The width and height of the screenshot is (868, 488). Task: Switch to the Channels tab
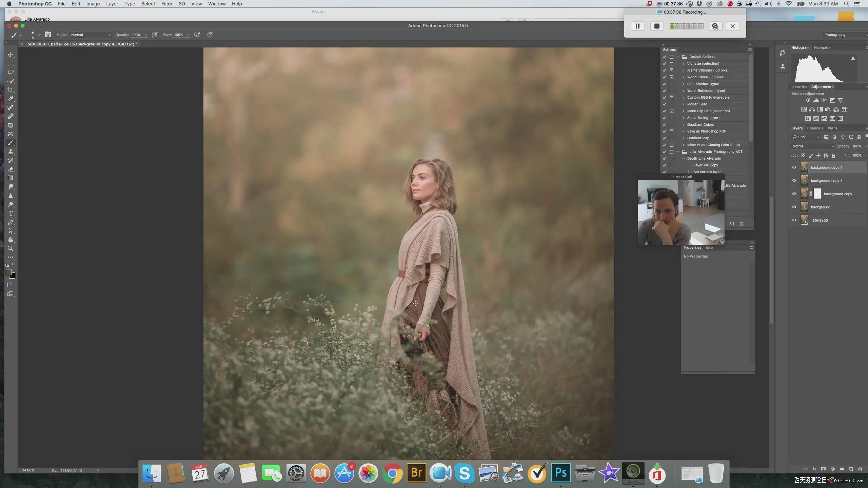point(815,128)
